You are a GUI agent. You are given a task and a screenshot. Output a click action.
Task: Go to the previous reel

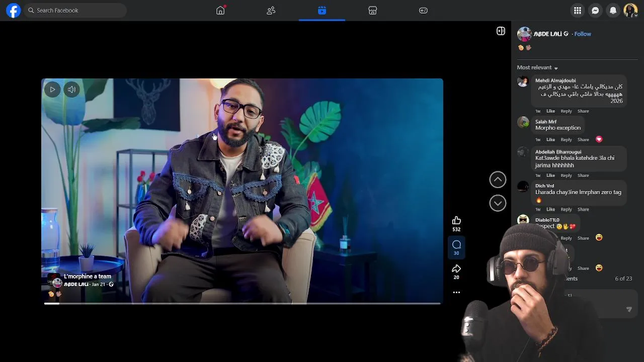[x=498, y=179]
